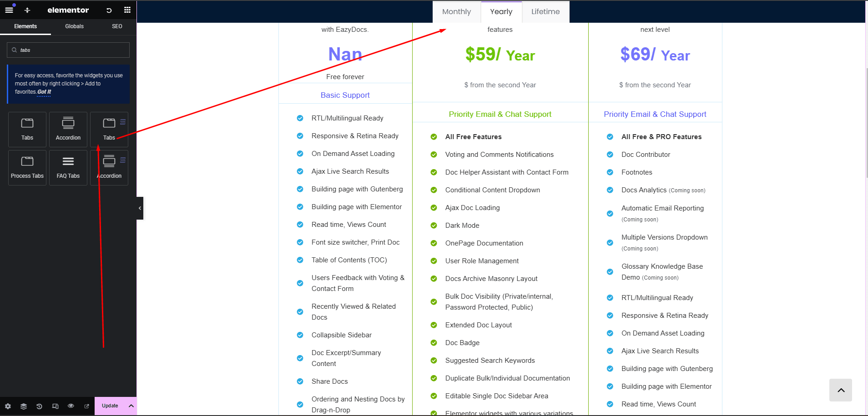Viewport: 868px width, 416px height.
Task: Open the Elementor hamburger menu
Action: (x=9, y=10)
